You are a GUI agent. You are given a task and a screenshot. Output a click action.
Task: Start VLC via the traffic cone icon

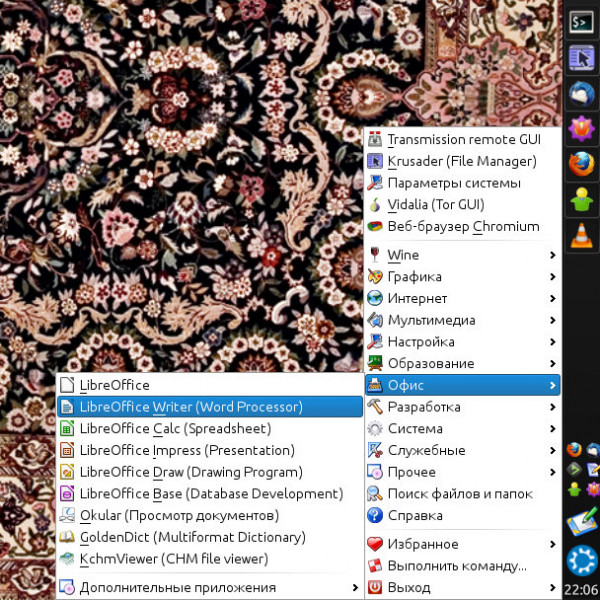tap(581, 235)
